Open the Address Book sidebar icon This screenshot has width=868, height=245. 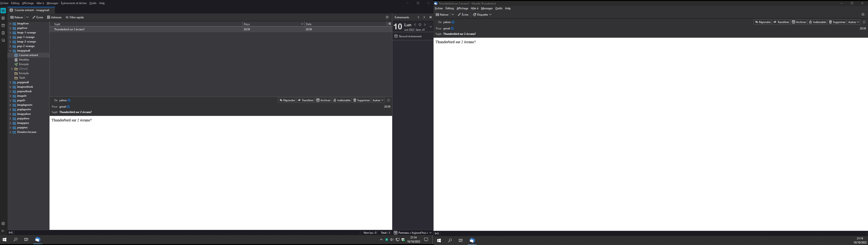tap(3, 18)
